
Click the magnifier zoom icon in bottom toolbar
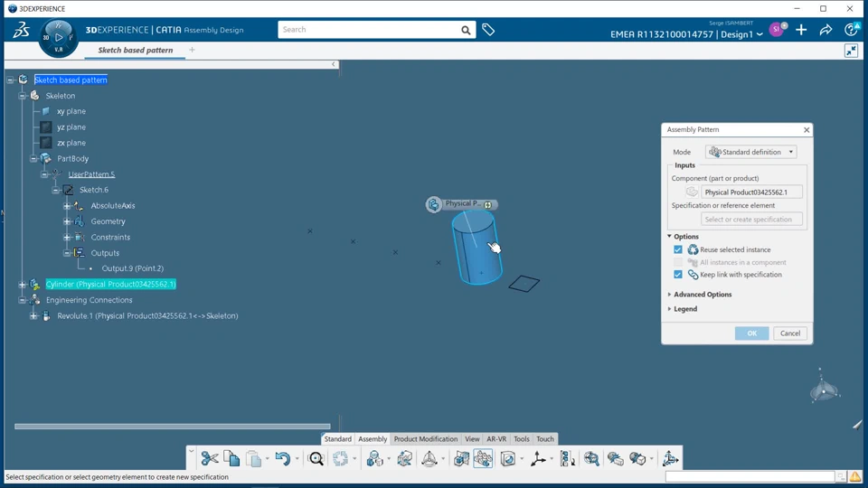[316, 459]
